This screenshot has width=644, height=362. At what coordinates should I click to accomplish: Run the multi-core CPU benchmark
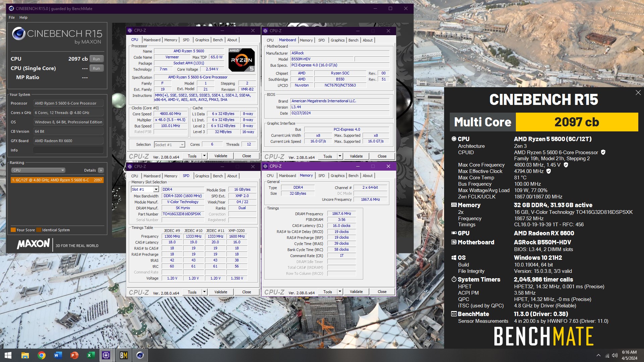tap(97, 59)
